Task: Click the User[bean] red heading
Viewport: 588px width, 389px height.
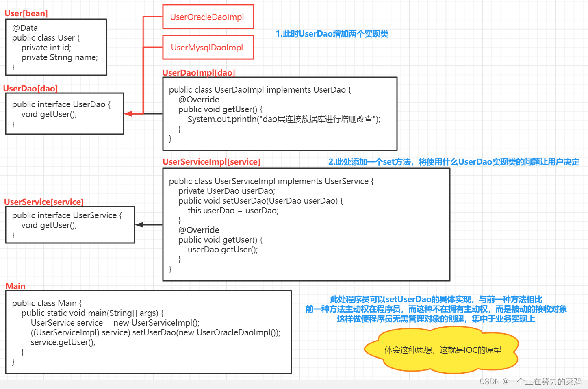Action: pos(26,13)
